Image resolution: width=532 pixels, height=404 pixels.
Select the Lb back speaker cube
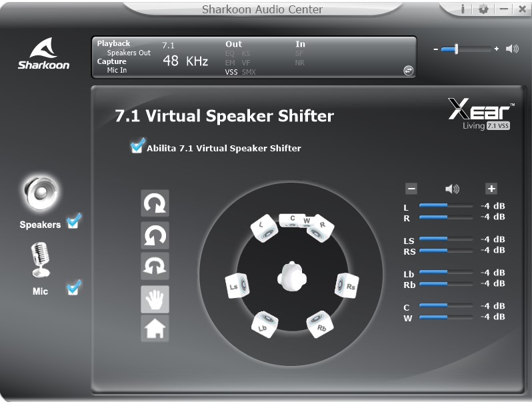click(x=265, y=325)
